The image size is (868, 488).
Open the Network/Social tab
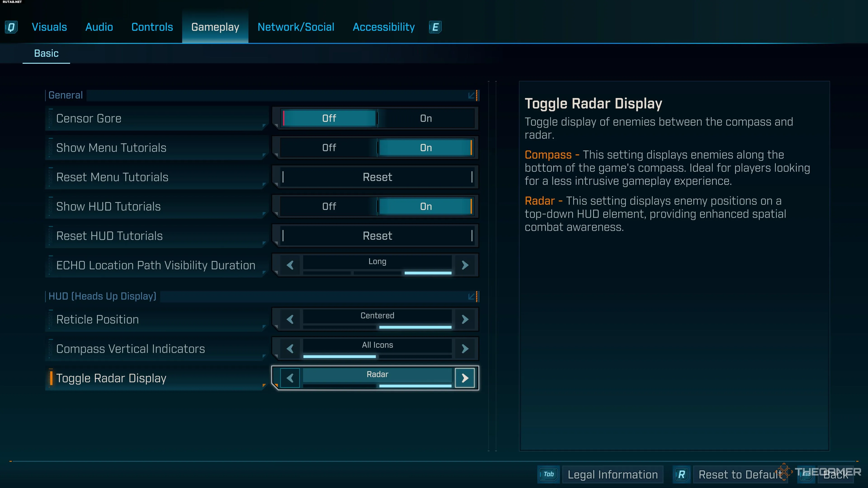[x=296, y=27]
